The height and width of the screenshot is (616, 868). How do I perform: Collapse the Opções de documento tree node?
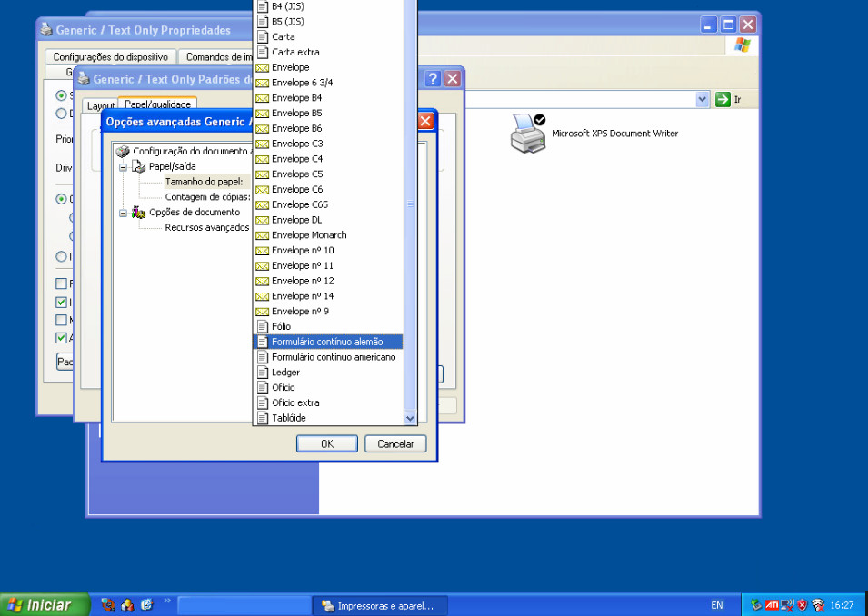[123, 212]
